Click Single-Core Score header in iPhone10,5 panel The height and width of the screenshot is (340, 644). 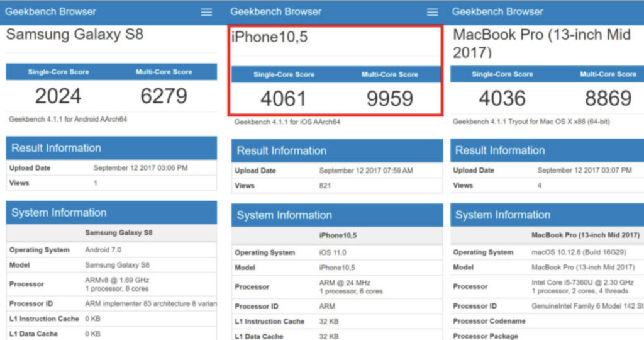(x=284, y=74)
